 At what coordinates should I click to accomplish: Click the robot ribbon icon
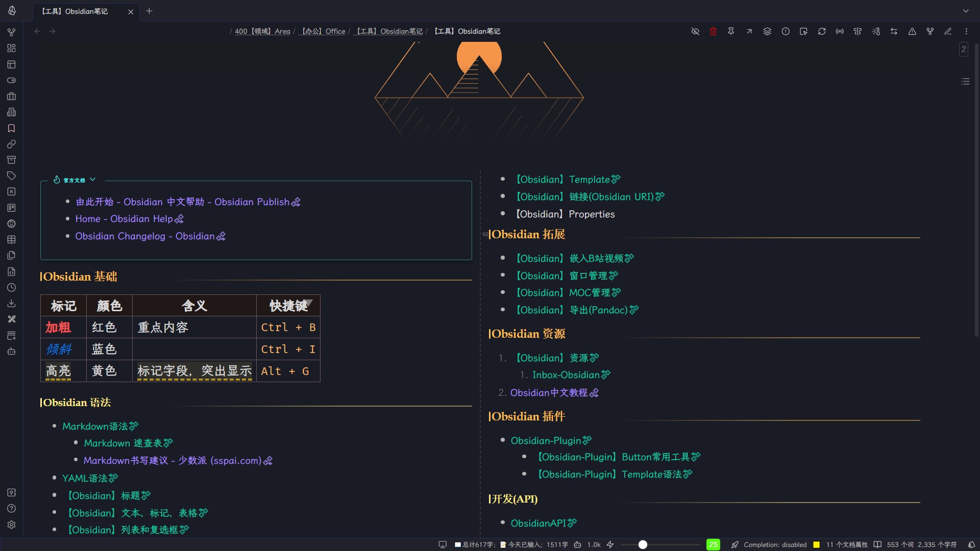point(11,351)
